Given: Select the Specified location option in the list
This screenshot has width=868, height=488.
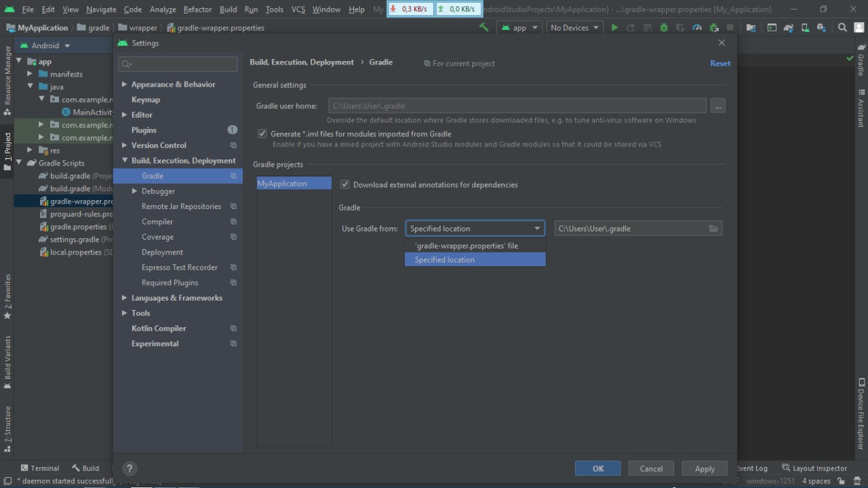Looking at the screenshot, I should coord(475,260).
